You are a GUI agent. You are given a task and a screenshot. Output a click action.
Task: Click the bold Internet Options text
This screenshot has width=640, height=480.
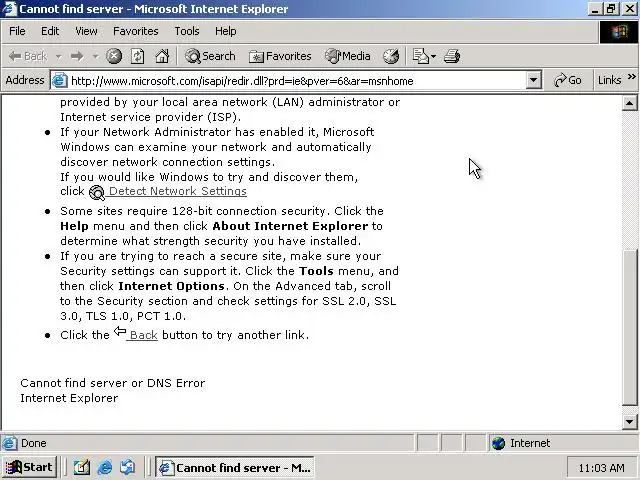point(171,286)
